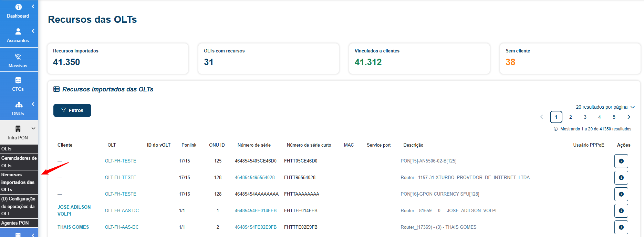The height and width of the screenshot is (237, 644).
Task: Click the Infra PON building icon
Action: [x=18, y=129]
